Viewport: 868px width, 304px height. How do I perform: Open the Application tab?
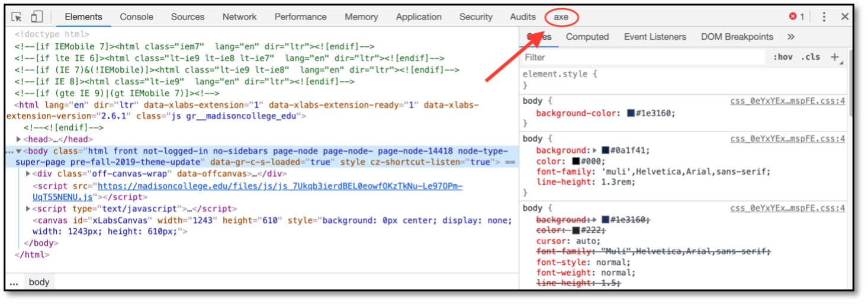419,17
